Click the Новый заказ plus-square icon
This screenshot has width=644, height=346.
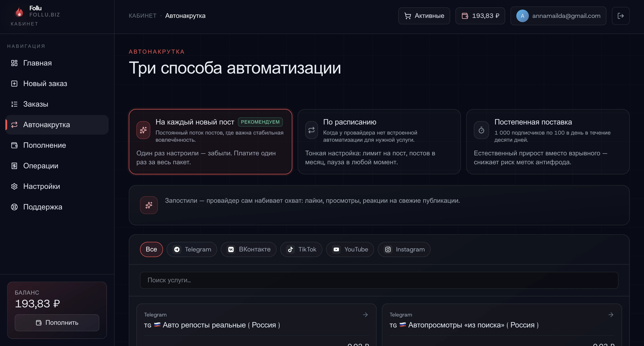point(14,83)
